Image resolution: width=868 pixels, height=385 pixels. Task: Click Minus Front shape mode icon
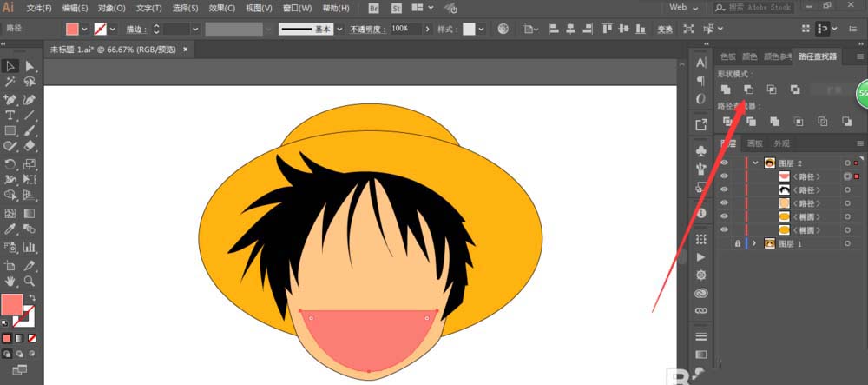(x=748, y=90)
